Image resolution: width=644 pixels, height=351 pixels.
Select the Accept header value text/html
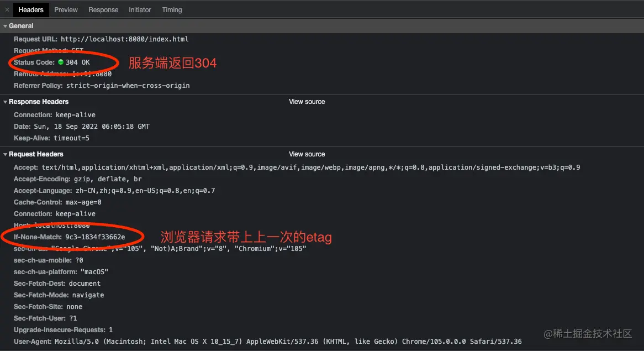point(311,167)
